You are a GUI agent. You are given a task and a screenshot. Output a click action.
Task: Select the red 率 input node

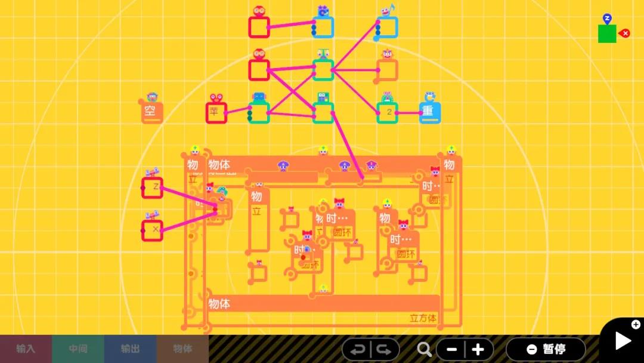216,113
